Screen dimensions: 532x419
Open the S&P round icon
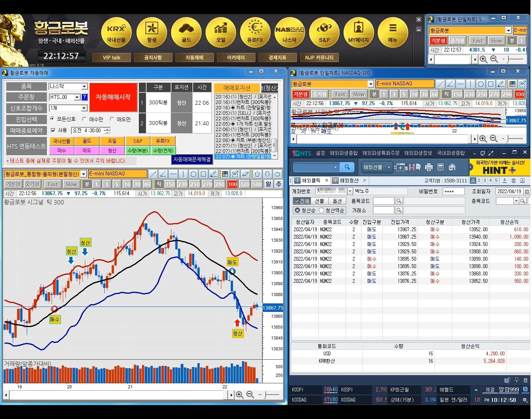[x=324, y=33]
